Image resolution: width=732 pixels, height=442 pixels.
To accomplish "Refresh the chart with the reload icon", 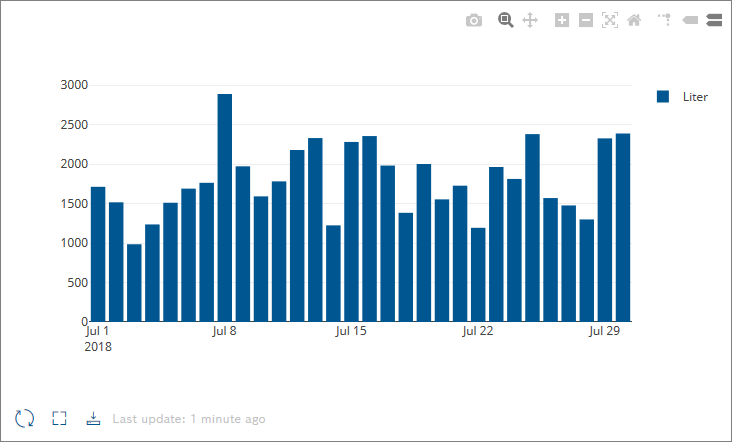I will pyautogui.click(x=25, y=418).
